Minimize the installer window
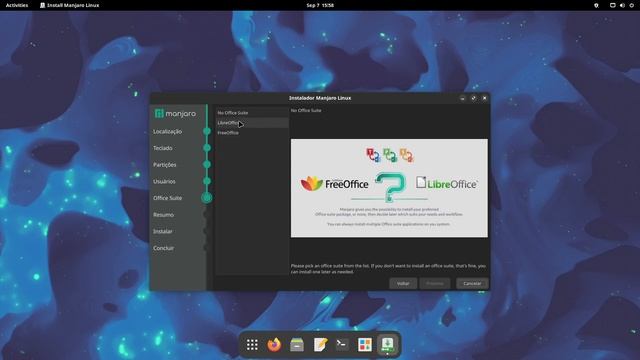640x360 pixels. coord(462,98)
